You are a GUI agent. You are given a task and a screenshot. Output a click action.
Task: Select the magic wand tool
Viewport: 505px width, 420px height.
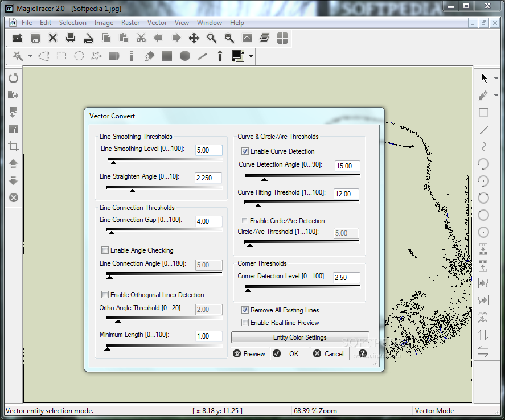coord(18,56)
